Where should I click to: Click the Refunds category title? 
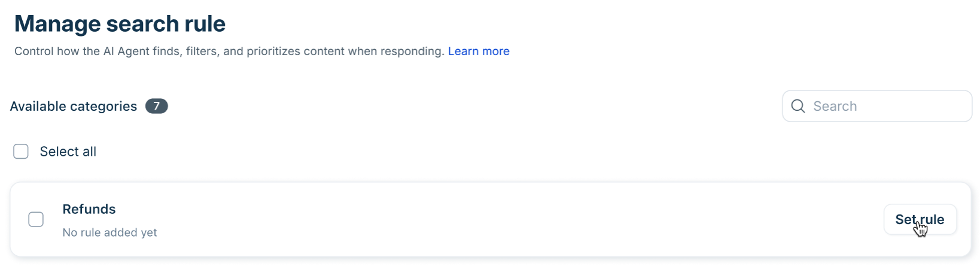[89, 209]
